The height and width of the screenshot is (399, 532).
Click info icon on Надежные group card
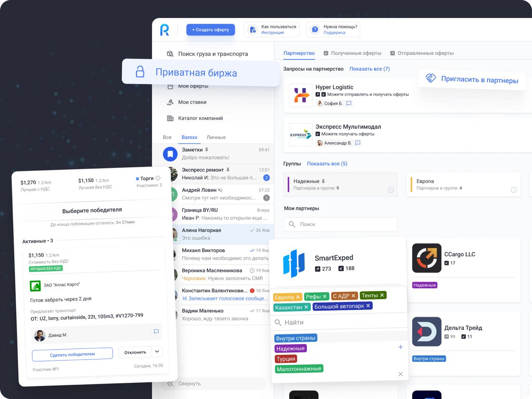tap(391, 190)
